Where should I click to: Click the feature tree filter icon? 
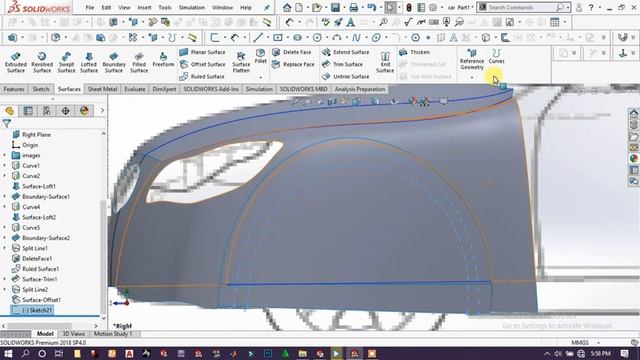pyautogui.click(x=7, y=123)
